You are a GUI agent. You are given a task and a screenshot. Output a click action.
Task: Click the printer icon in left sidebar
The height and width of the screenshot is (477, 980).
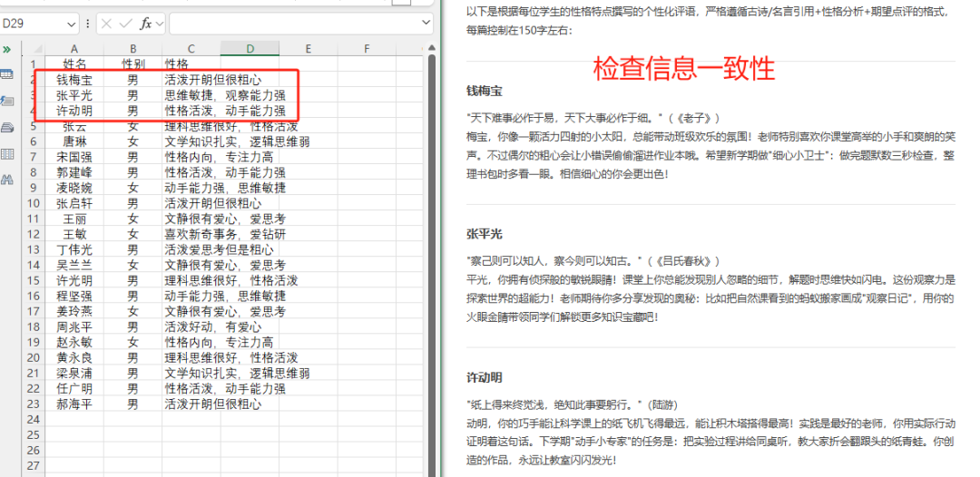(7, 127)
